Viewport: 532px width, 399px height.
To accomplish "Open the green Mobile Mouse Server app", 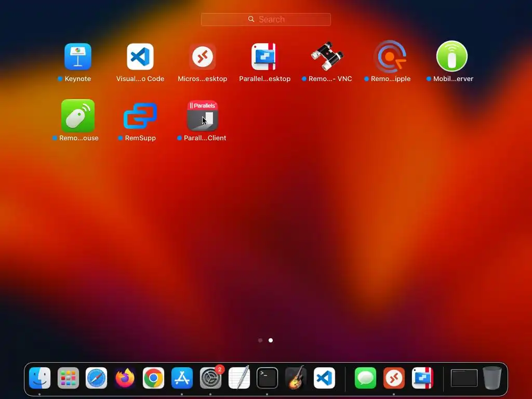I will [452, 56].
